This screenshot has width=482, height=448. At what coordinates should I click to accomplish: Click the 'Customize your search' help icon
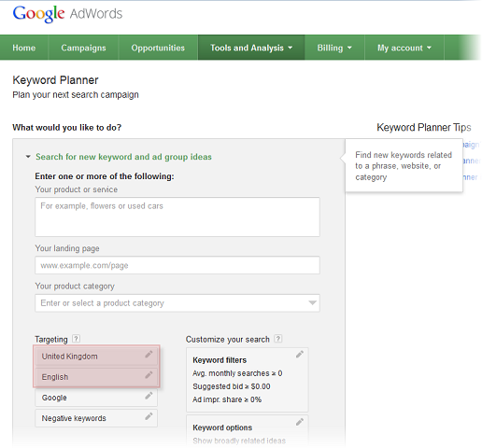(x=278, y=339)
